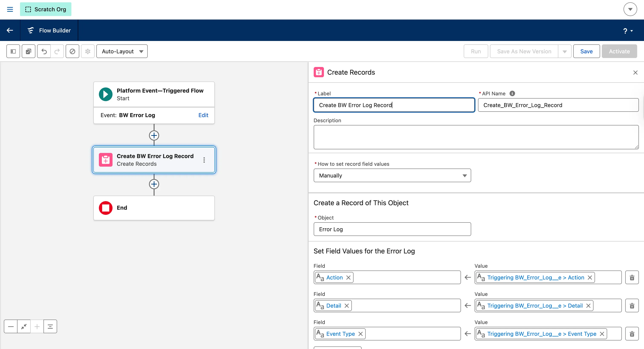Zoom out the canvas with minus button
The width and height of the screenshot is (644, 349).
coord(11,326)
